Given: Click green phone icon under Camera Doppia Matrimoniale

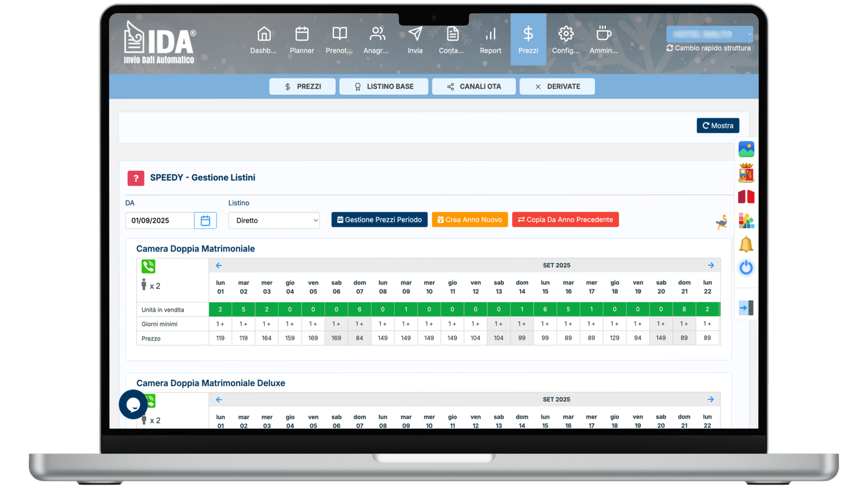Looking at the screenshot, I should pyautogui.click(x=148, y=266).
